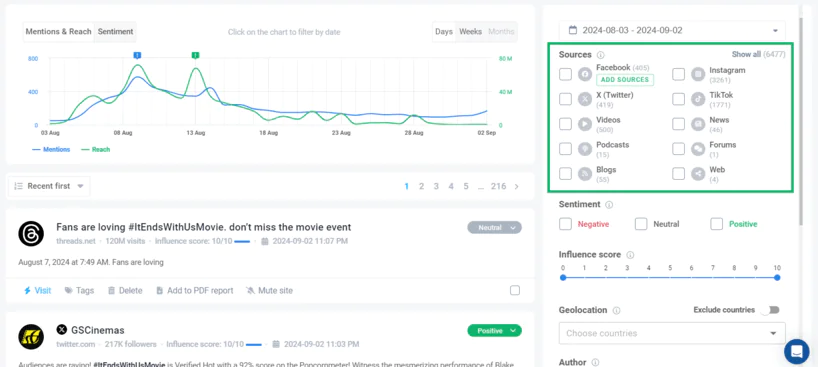Click the calendar icon in date range
The height and width of the screenshot is (367, 818).
click(573, 30)
